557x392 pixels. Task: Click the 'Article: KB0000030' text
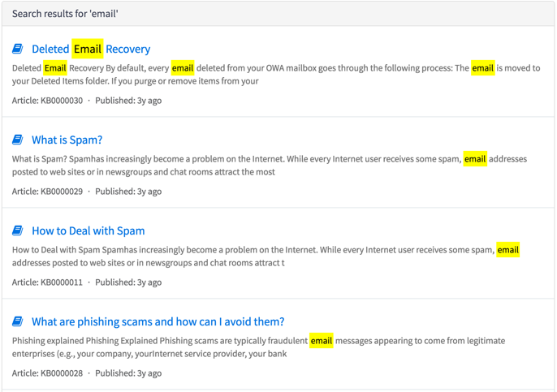47,101
